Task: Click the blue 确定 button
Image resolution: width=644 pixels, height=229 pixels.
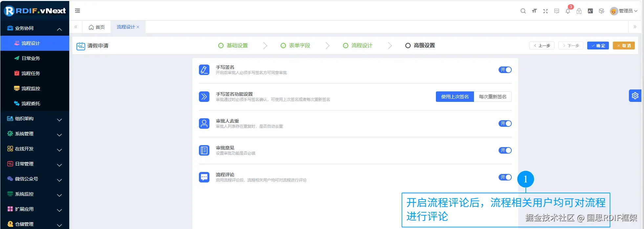Action: [x=598, y=46]
